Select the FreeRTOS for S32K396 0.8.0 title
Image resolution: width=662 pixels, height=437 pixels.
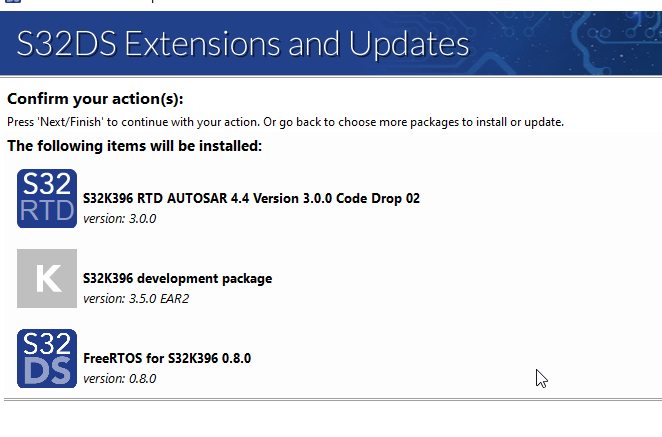(x=167, y=358)
